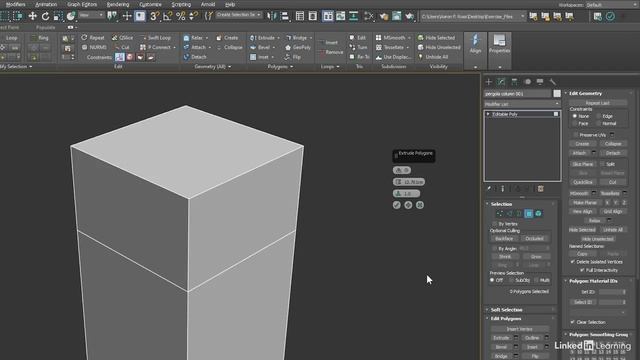Click Repeat Last button
This screenshot has width=640, height=360.
598,103
